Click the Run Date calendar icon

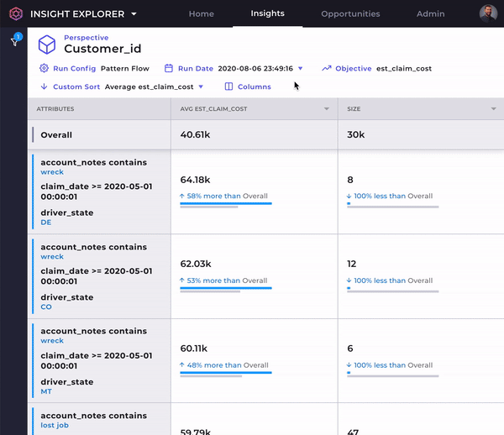click(169, 68)
